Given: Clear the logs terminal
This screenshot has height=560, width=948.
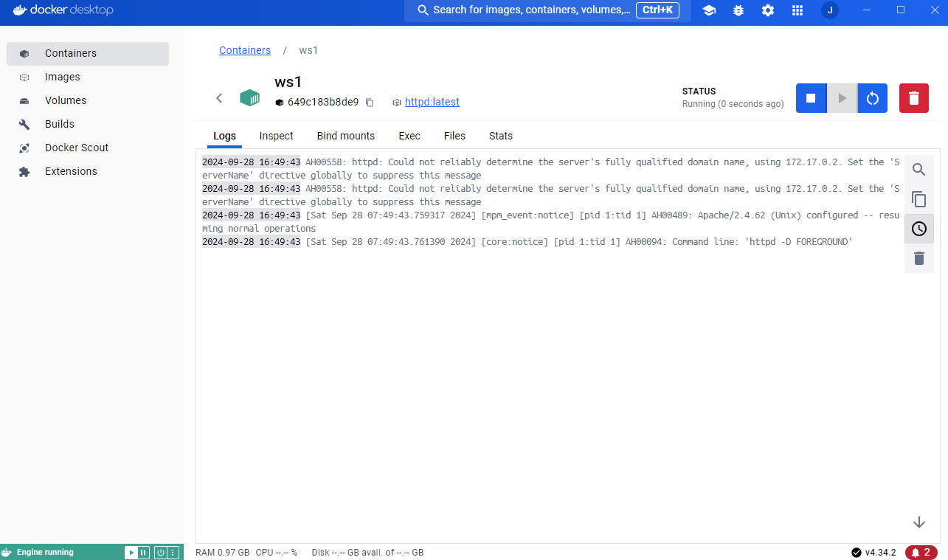Looking at the screenshot, I should point(919,258).
